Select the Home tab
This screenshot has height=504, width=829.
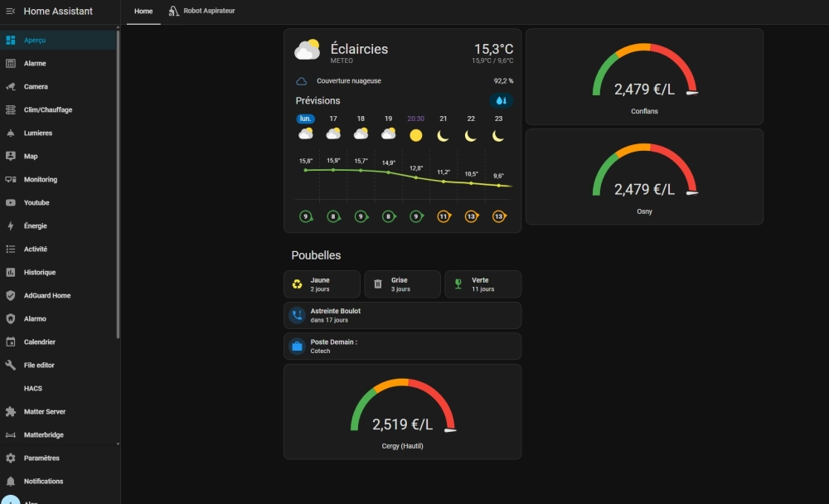pos(143,11)
